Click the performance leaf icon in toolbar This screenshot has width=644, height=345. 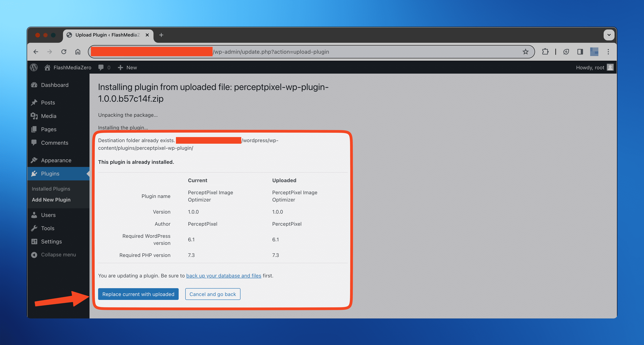[566, 52]
